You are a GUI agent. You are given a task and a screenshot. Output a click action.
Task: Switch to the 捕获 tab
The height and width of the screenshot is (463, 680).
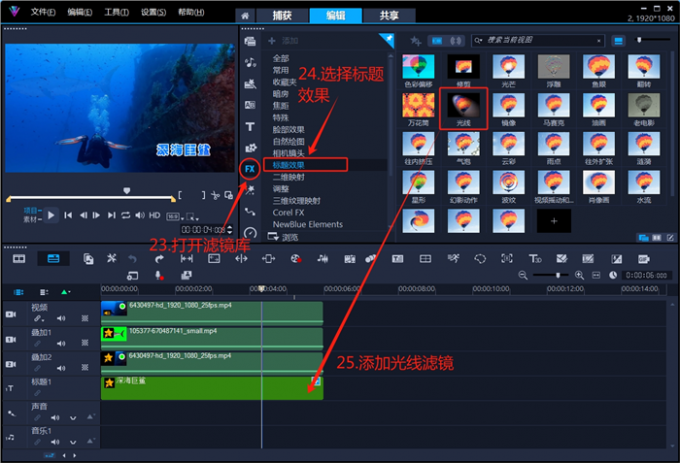282,16
